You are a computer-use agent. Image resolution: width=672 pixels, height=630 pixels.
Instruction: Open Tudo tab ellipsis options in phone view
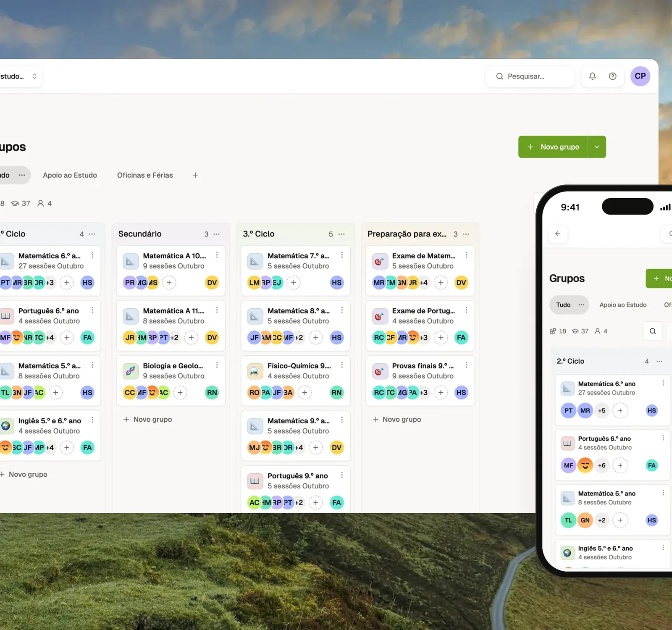(581, 305)
